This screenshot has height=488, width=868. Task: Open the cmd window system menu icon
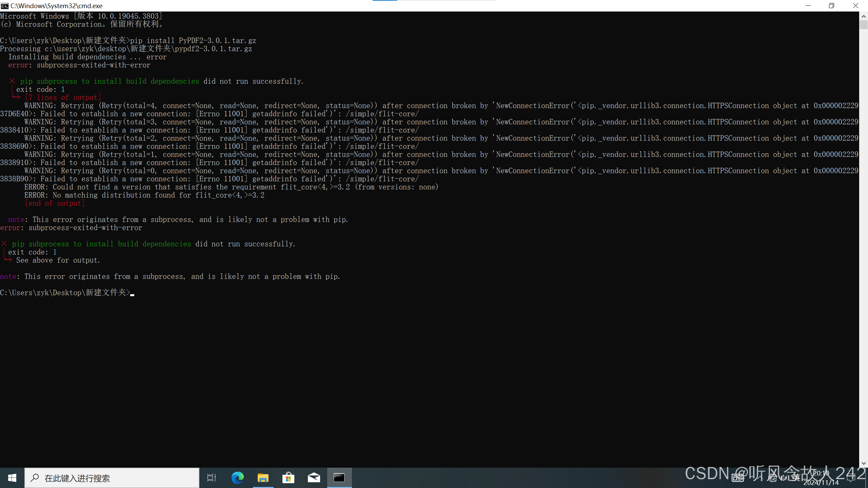click(x=5, y=6)
